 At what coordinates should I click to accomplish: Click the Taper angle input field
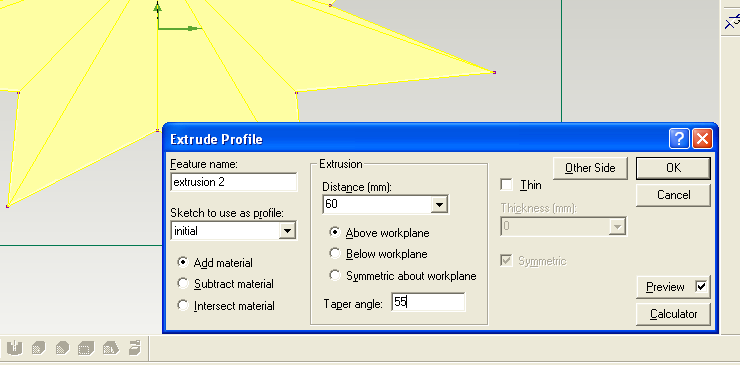click(x=428, y=302)
